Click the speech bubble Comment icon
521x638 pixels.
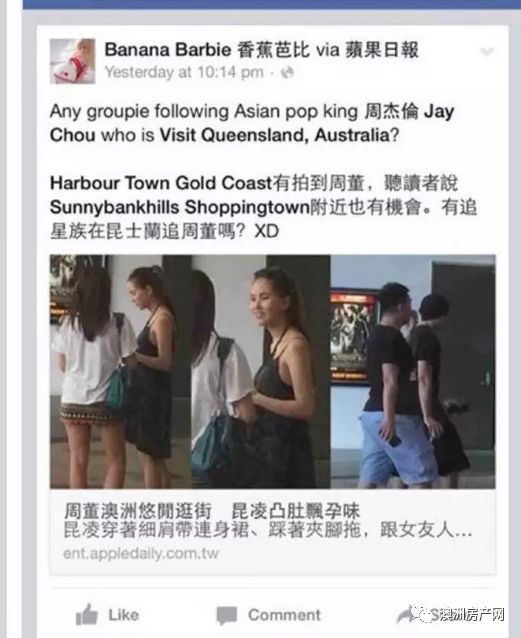click(227, 615)
